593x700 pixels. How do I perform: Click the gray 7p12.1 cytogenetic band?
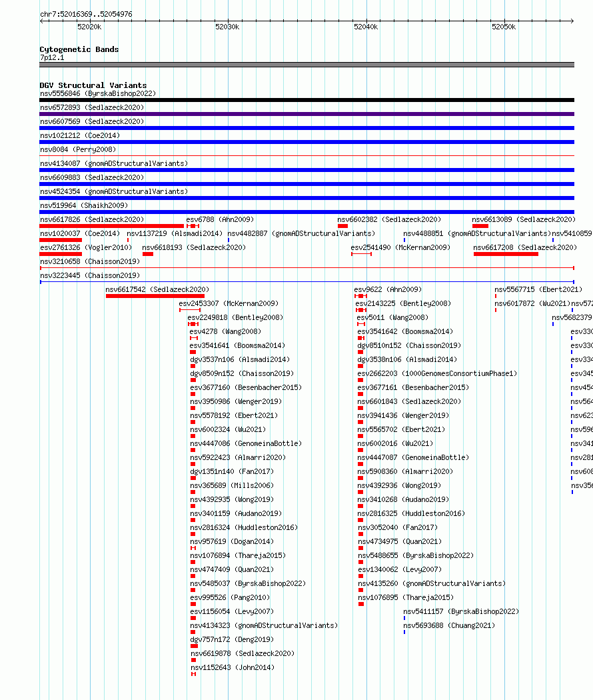(306, 65)
